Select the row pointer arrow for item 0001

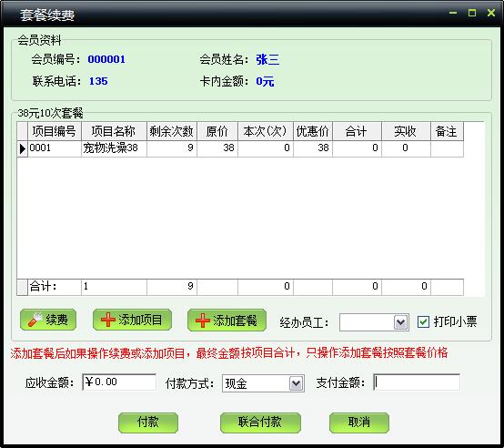point(23,148)
